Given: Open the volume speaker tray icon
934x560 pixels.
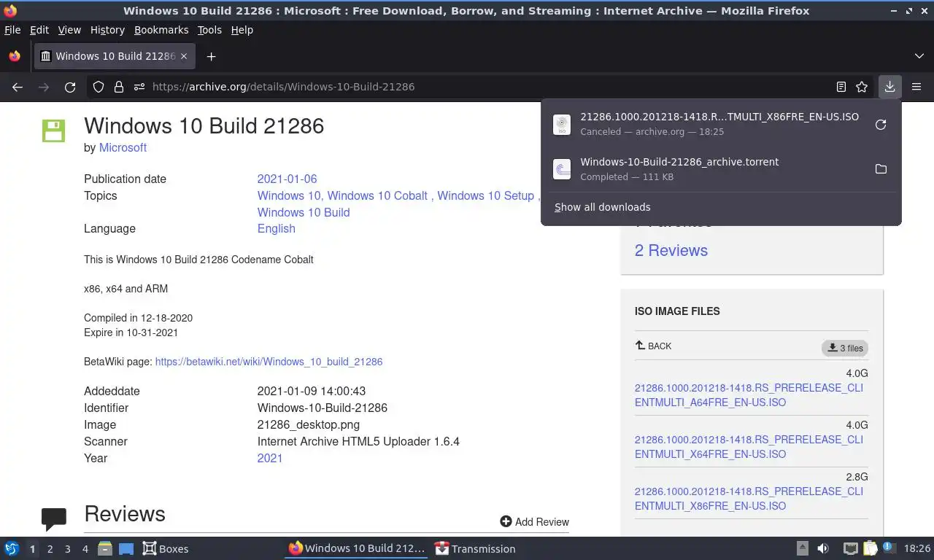Looking at the screenshot, I should (x=823, y=548).
